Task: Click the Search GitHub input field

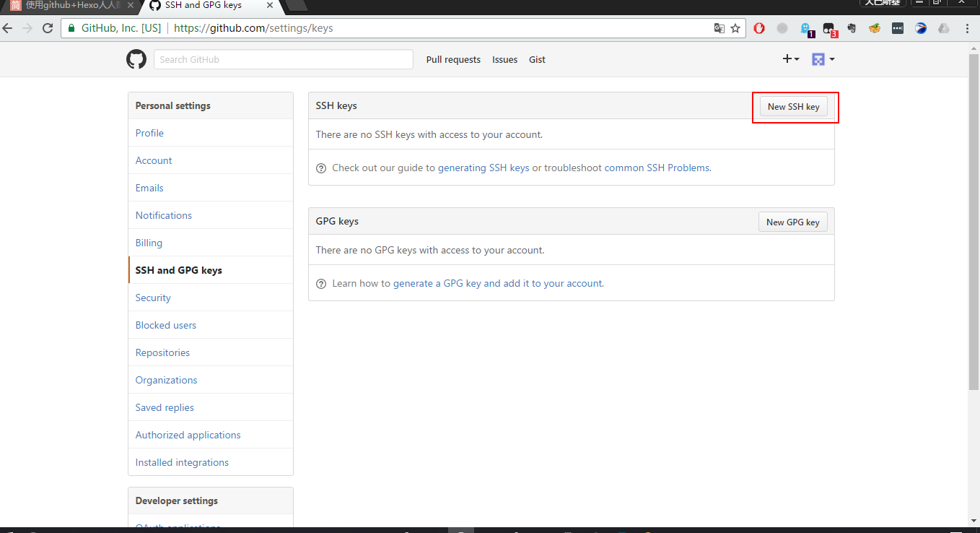Action: (x=283, y=59)
